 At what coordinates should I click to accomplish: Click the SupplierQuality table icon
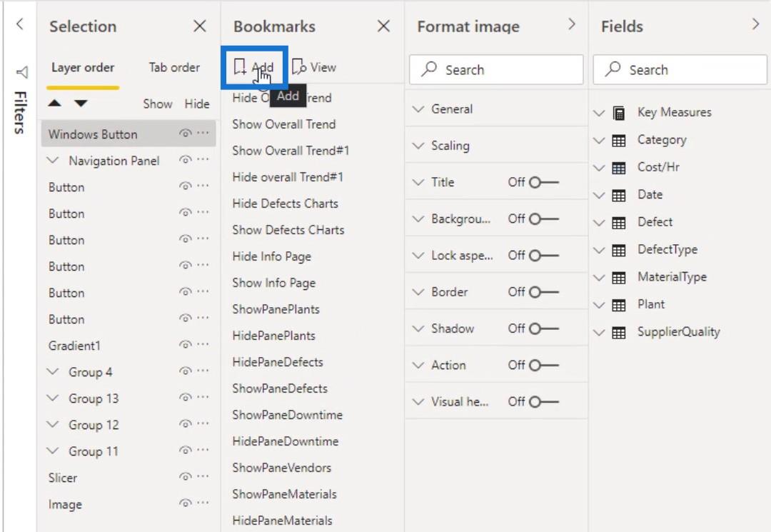618,333
